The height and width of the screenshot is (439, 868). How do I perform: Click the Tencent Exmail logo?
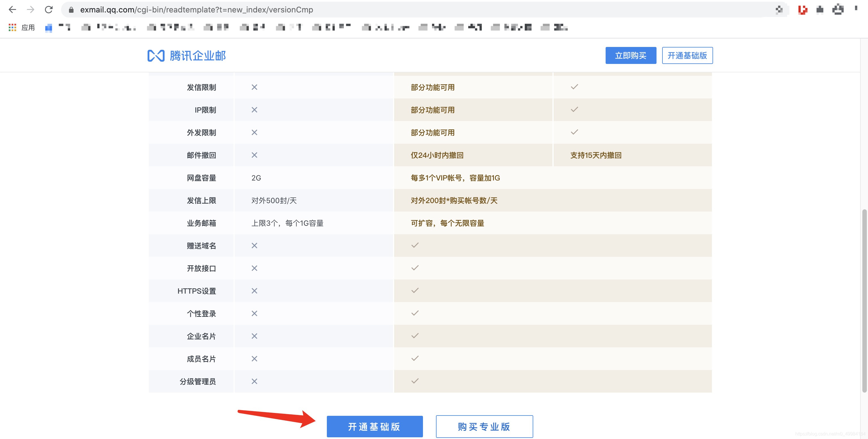click(x=186, y=56)
